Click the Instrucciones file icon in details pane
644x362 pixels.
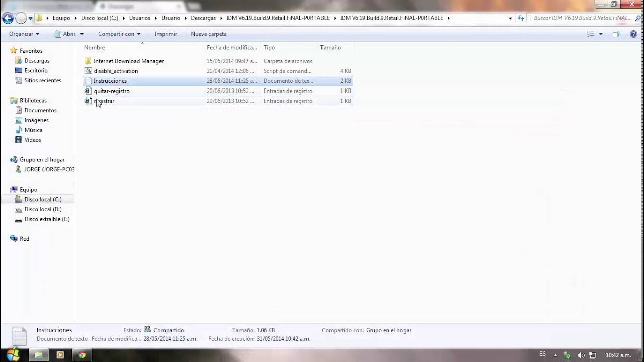[19, 336]
